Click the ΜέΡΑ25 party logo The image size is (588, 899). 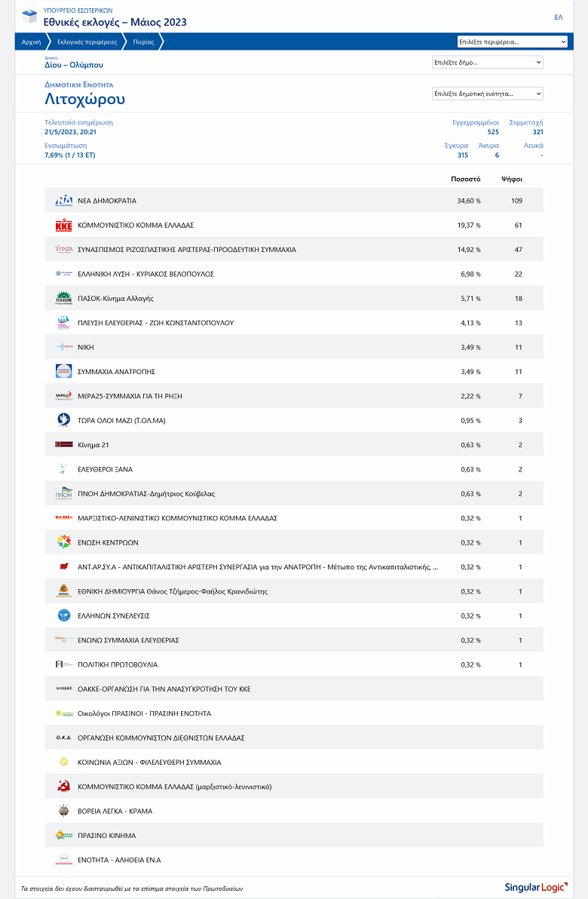pyautogui.click(x=63, y=396)
